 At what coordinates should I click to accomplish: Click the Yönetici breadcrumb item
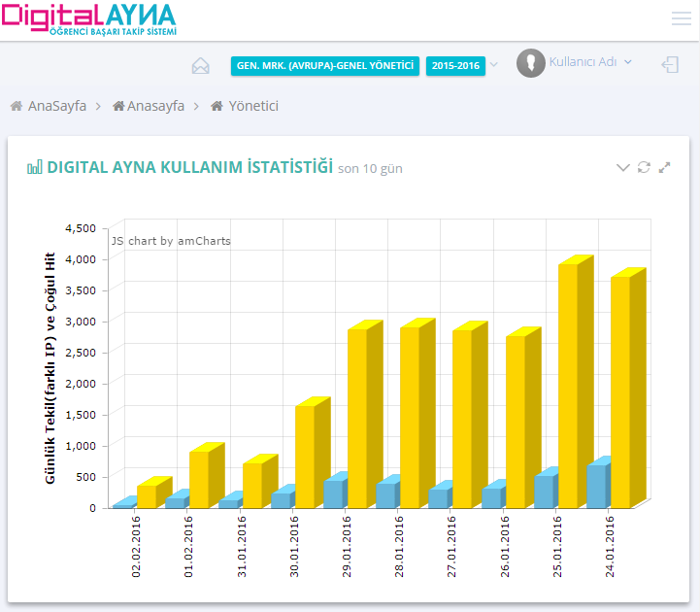(252, 106)
